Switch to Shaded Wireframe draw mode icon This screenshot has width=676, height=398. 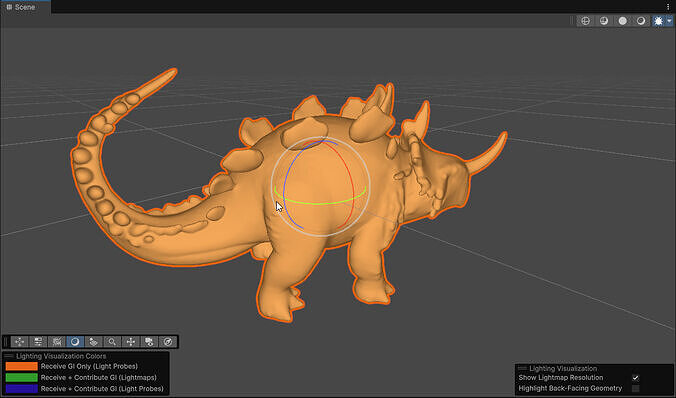pyautogui.click(x=604, y=21)
